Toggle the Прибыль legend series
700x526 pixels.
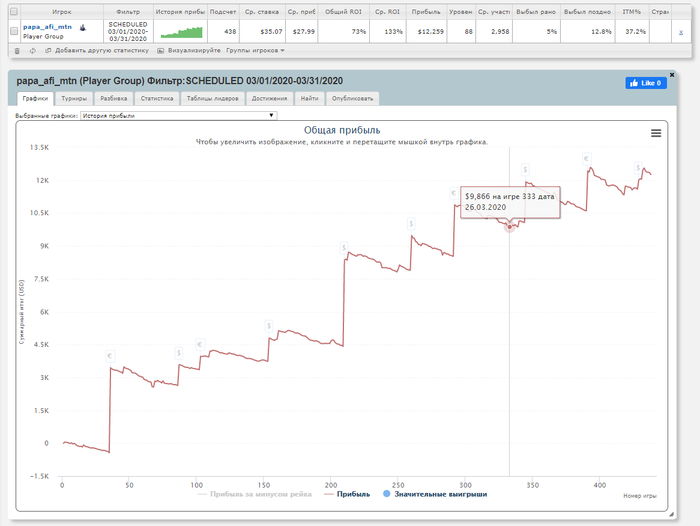coord(347,494)
